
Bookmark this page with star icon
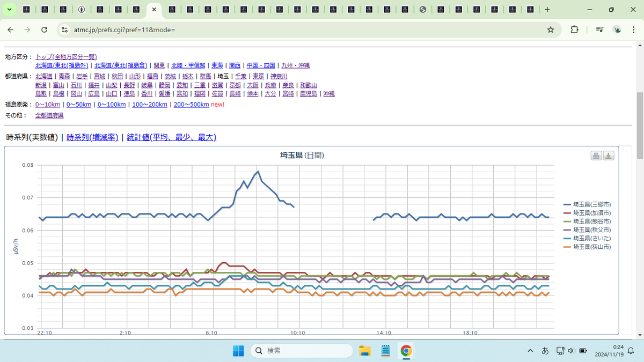click(551, 29)
